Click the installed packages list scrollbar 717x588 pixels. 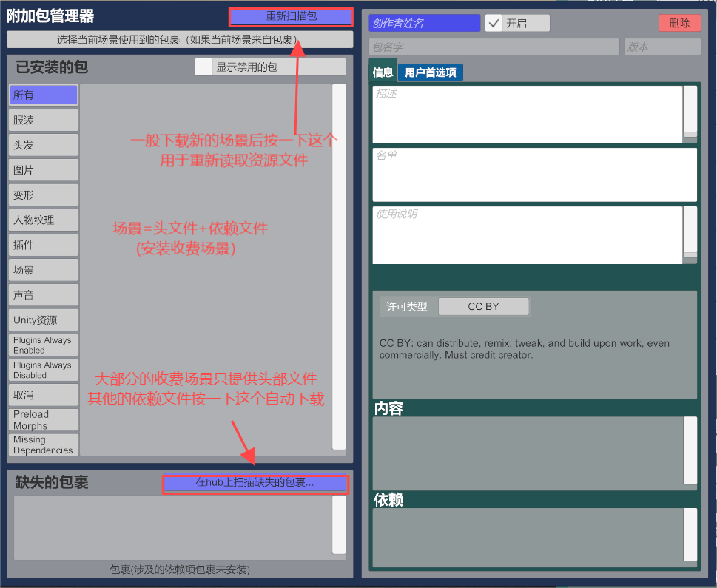(339, 266)
